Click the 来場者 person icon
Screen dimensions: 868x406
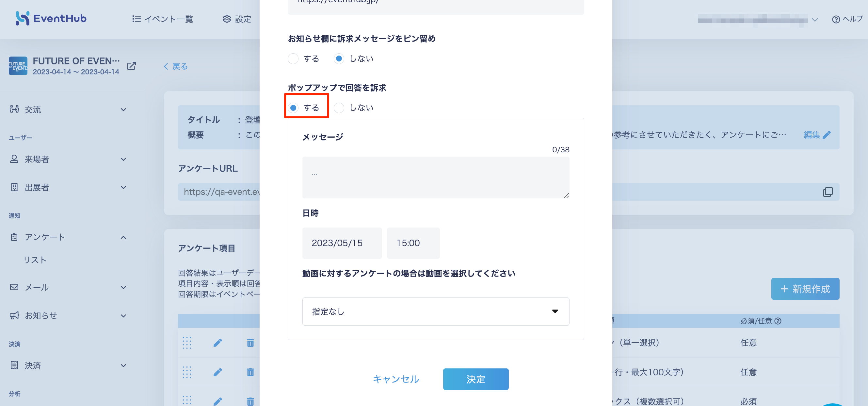click(x=14, y=159)
